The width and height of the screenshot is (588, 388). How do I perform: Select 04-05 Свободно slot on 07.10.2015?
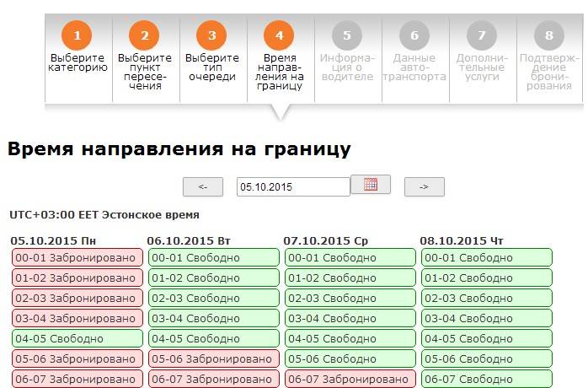pos(350,338)
